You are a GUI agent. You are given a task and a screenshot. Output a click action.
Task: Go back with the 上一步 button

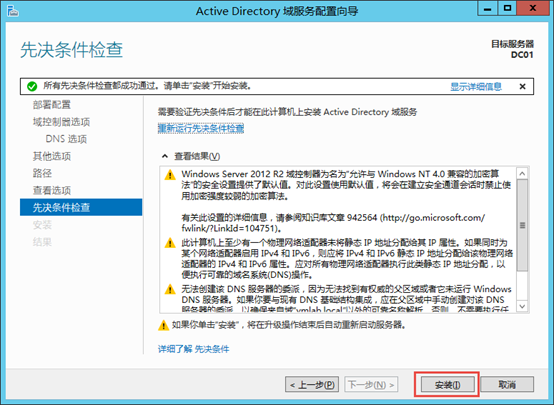tap(312, 385)
